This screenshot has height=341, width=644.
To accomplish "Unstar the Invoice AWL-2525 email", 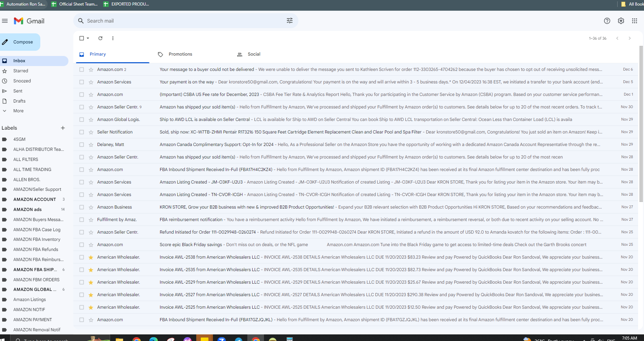I will click(x=91, y=307).
